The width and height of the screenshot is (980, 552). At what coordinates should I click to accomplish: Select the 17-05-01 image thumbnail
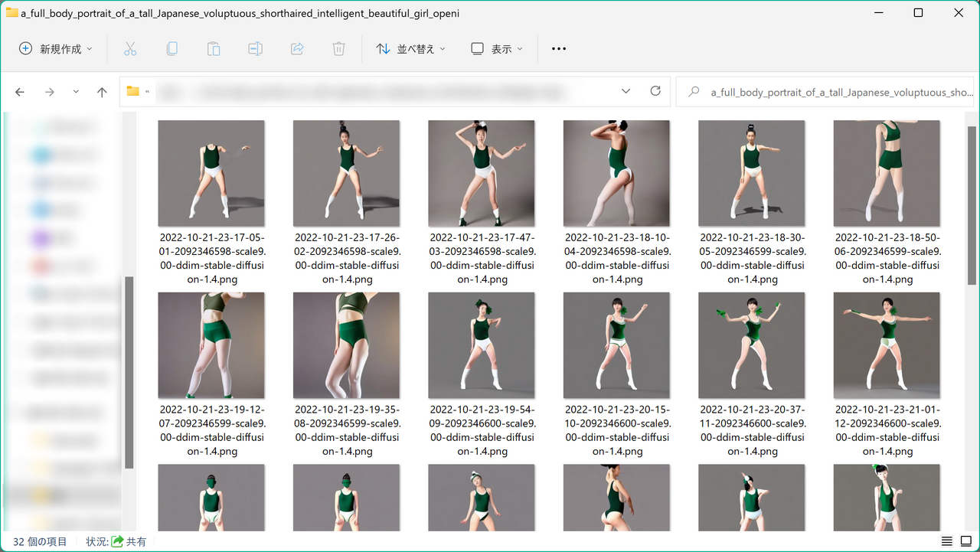pos(211,173)
